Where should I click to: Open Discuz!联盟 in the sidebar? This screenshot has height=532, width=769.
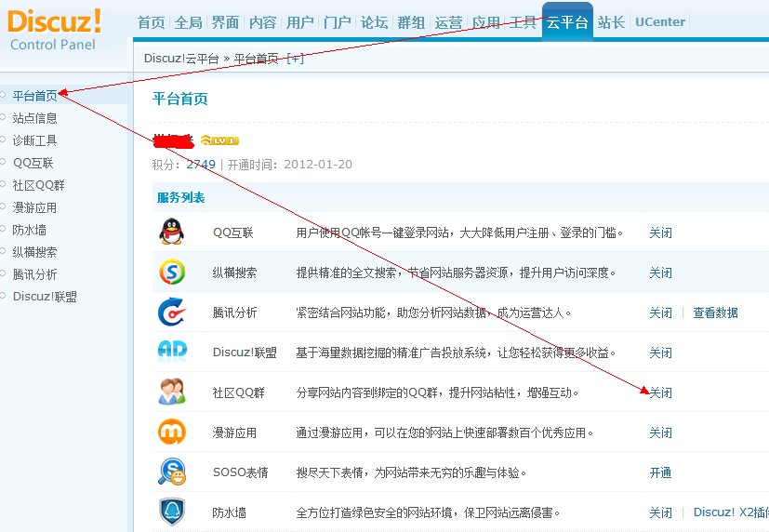[45, 297]
